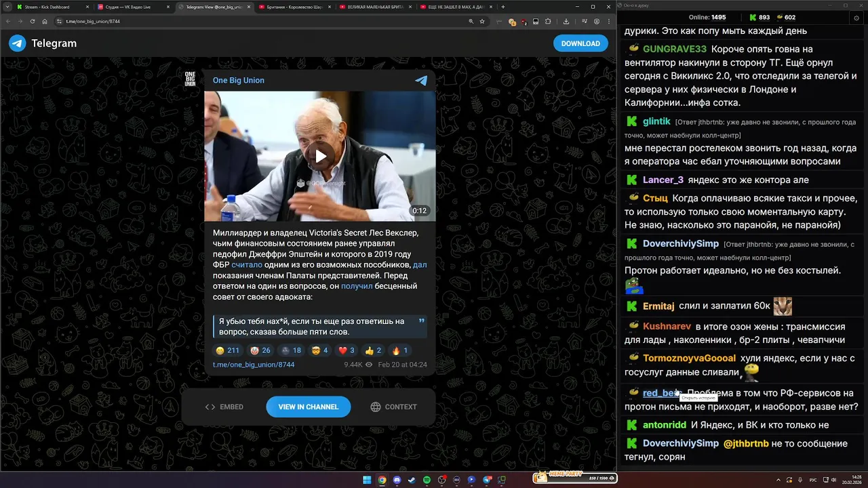Screen dimensions: 868x488
Task: Click username Стыц in chat
Action: click(655, 198)
